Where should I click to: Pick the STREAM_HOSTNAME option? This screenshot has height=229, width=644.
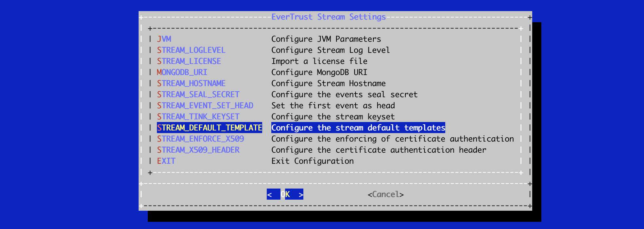[191, 84]
